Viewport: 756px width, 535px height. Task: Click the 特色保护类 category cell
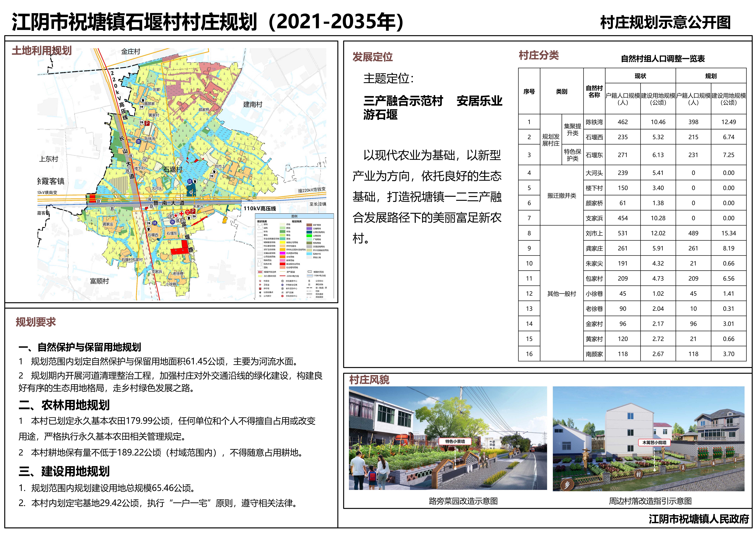[x=573, y=155]
